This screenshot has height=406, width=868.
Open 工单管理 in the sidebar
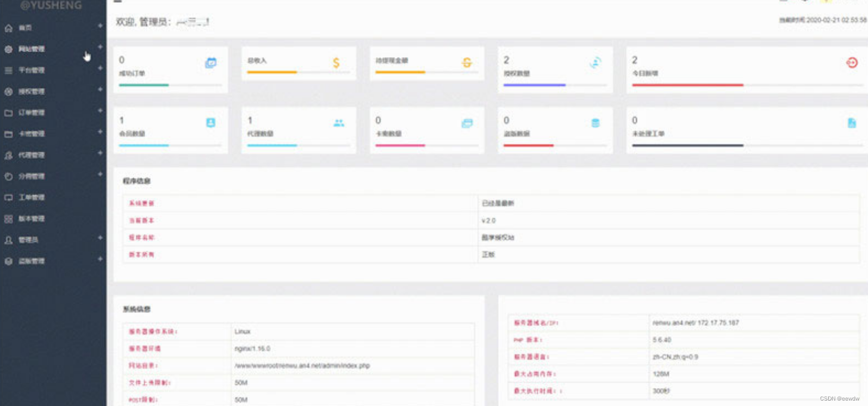[x=32, y=197]
